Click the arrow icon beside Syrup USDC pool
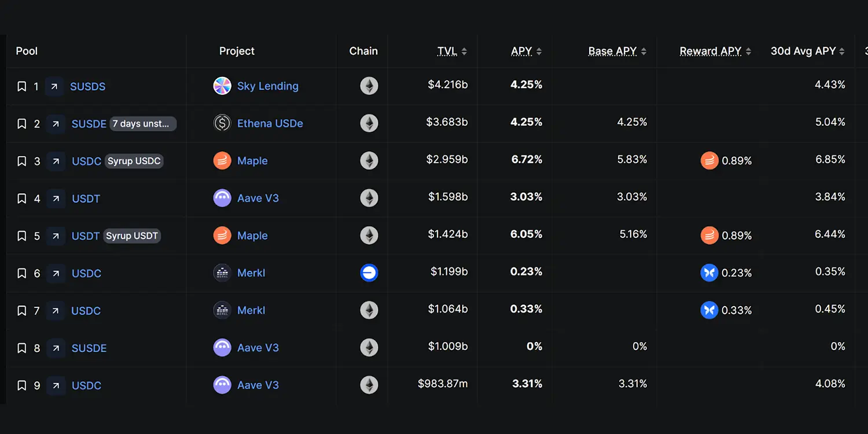The image size is (868, 434). coord(56,161)
